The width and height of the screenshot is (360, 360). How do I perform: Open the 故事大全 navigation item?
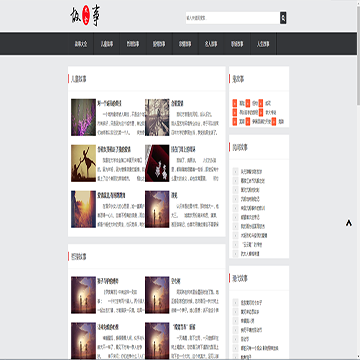pyautogui.click(x=80, y=44)
